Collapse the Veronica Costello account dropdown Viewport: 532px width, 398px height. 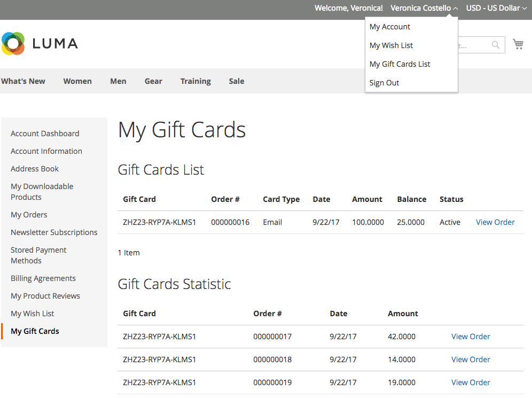click(x=424, y=8)
